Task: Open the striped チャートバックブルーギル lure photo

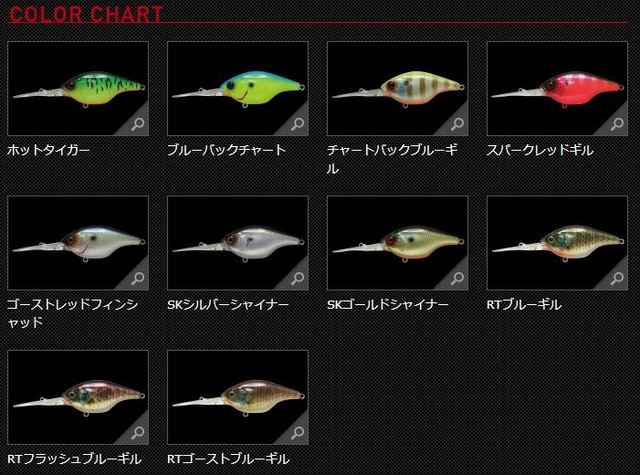Action: pyautogui.click(x=398, y=89)
